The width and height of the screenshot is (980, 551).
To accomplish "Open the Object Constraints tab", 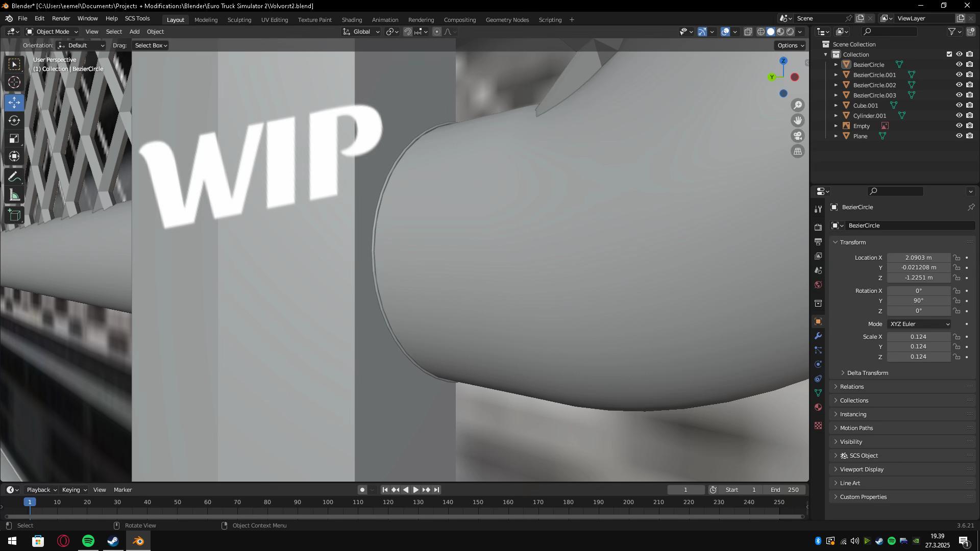I will coord(818,379).
